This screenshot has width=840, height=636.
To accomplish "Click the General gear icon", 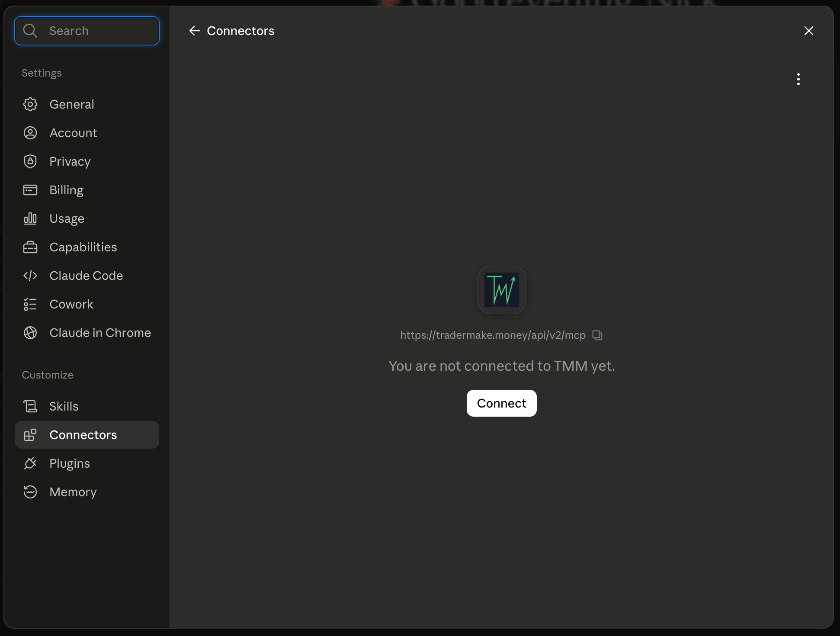I will click(30, 104).
